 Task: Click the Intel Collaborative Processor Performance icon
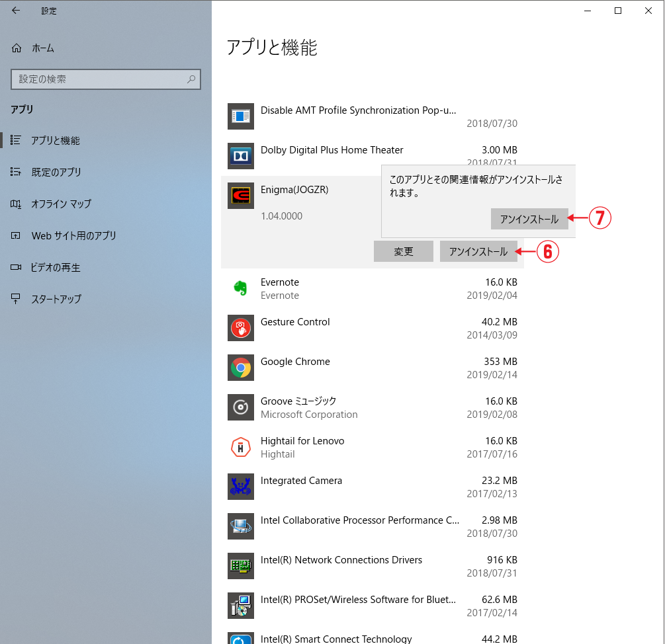(240, 526)
